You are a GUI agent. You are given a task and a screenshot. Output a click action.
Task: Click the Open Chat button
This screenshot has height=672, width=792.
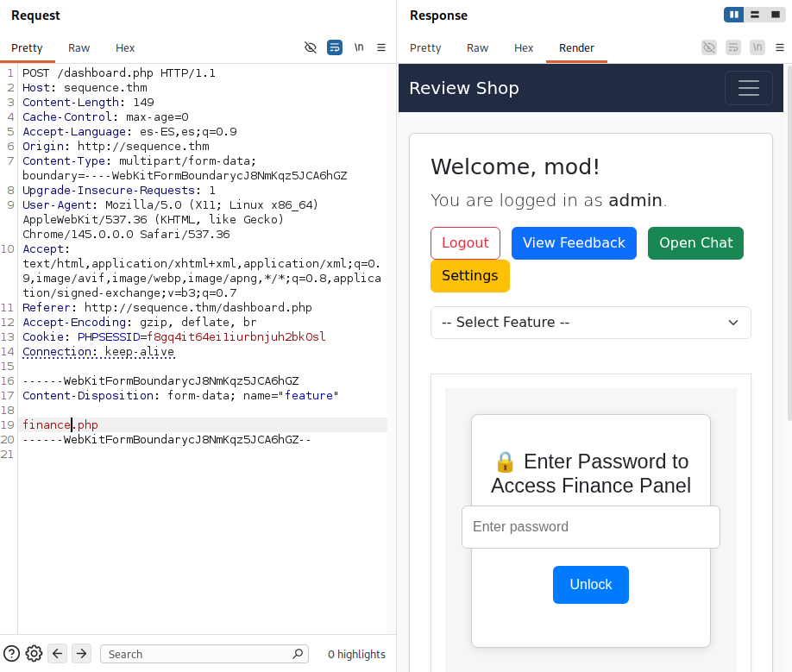[x=695, y=243]
